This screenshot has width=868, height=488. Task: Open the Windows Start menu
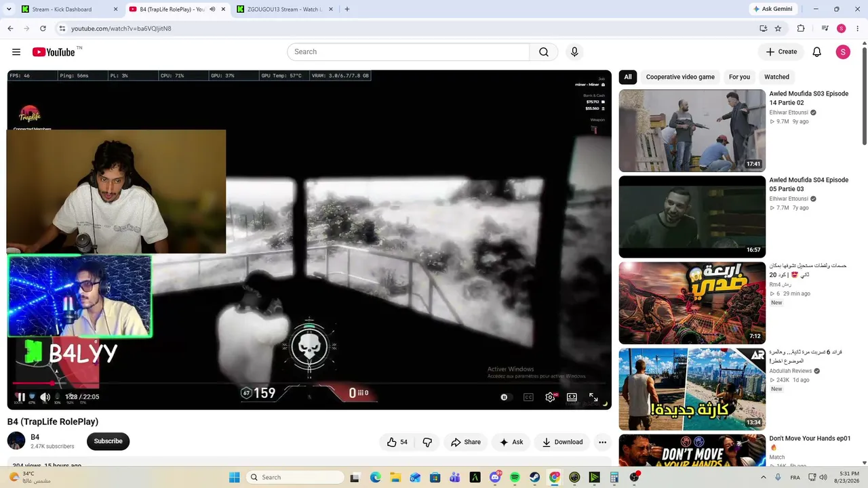[x=234, y=477]
